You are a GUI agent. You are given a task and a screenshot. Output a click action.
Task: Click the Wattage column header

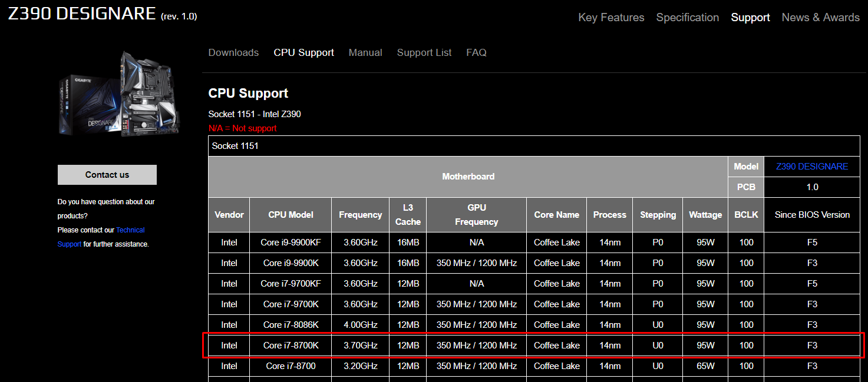706,215
